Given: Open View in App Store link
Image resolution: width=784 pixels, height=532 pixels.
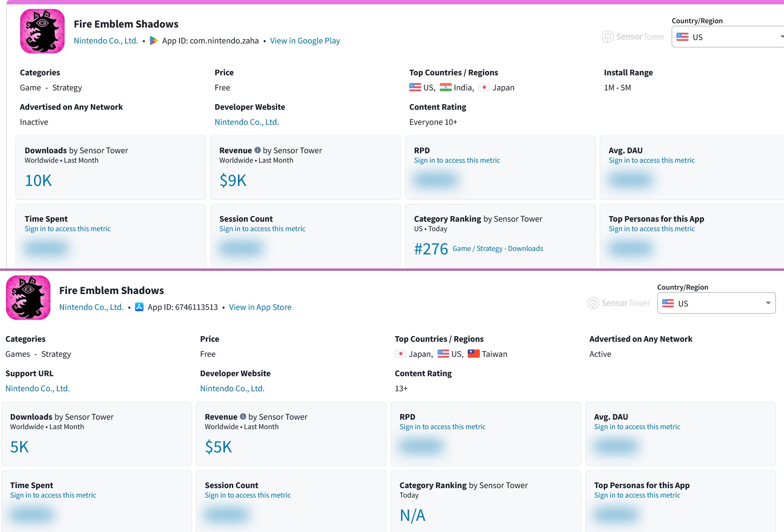Looking at the screenshot, I should [260, 307].
